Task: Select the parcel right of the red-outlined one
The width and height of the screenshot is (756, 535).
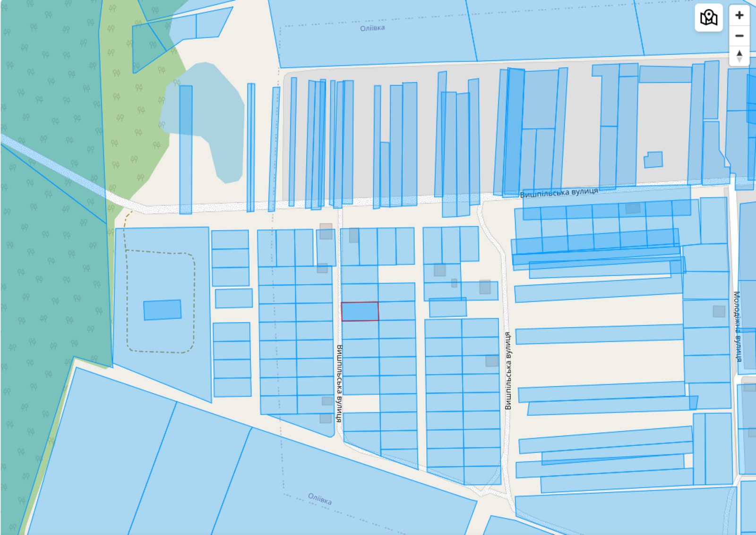Action: pyautogui.click(x=397, y=311)
